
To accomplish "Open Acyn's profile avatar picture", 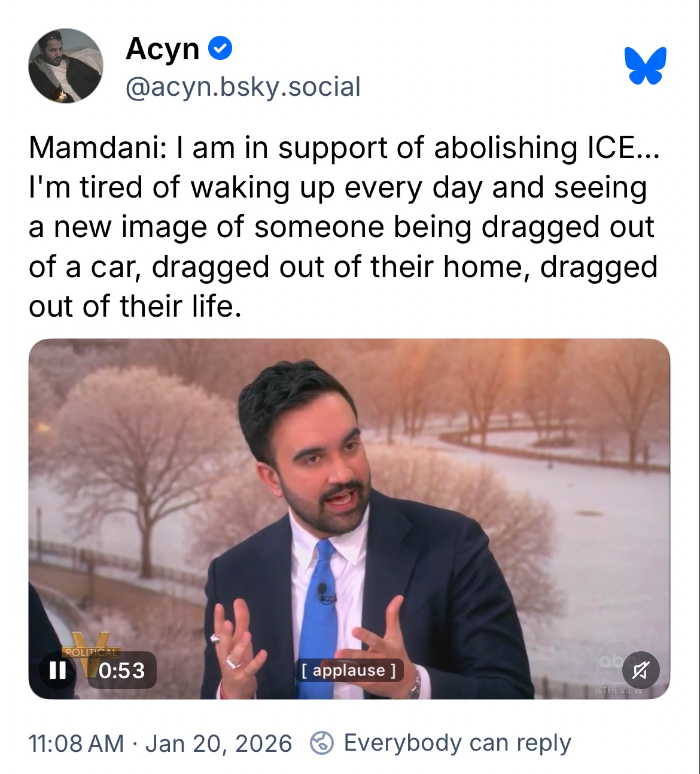I will click(66, 66).
